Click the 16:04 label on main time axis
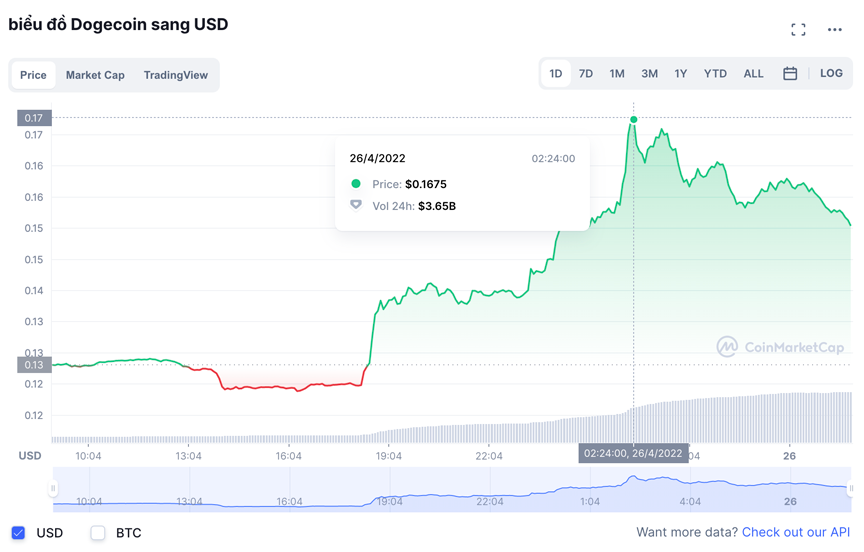Image resolution: width=864 pixels, height=552 pixels. click(x=289, y=456)
